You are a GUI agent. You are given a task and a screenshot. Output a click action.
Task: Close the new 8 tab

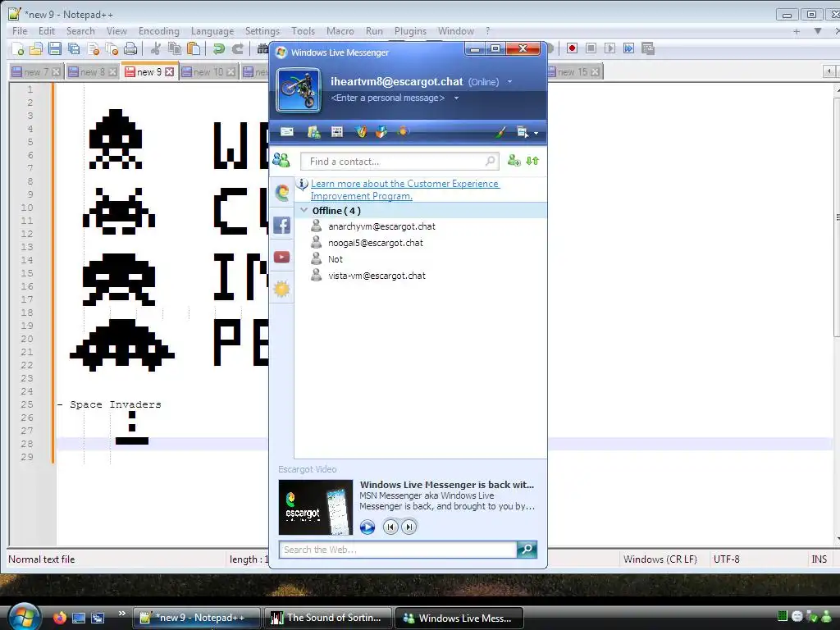tap(112, 72)
